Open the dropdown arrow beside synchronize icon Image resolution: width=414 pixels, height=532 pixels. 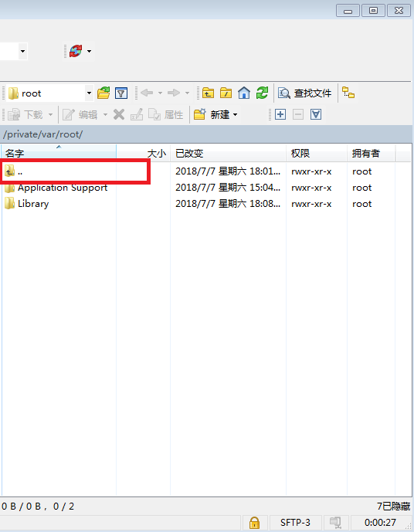click(x=90, y=51)
